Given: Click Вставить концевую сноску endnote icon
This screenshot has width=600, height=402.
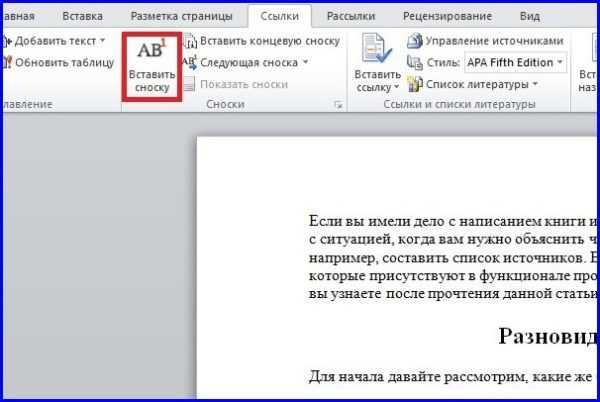Looking at the screenshot, I should (x=190, y=41).
